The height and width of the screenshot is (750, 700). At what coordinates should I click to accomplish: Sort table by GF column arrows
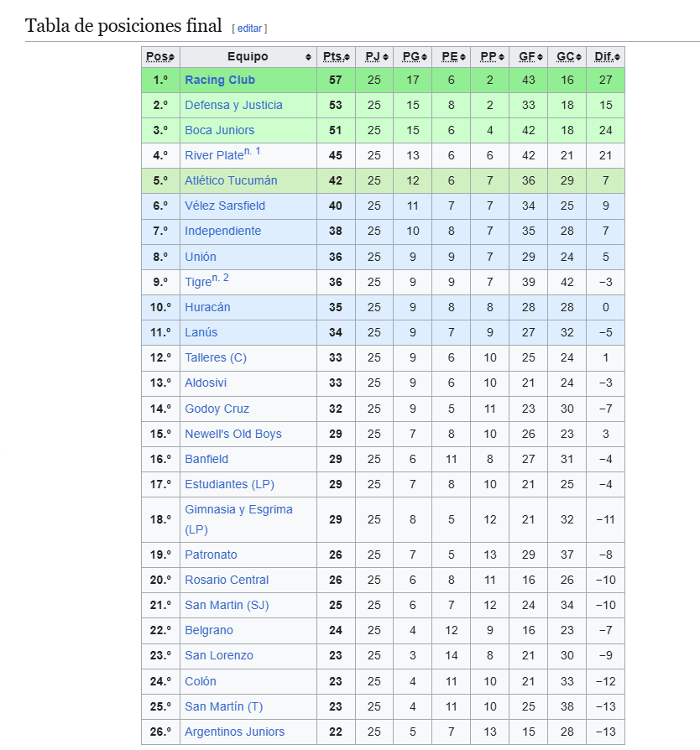pos(540,57)
